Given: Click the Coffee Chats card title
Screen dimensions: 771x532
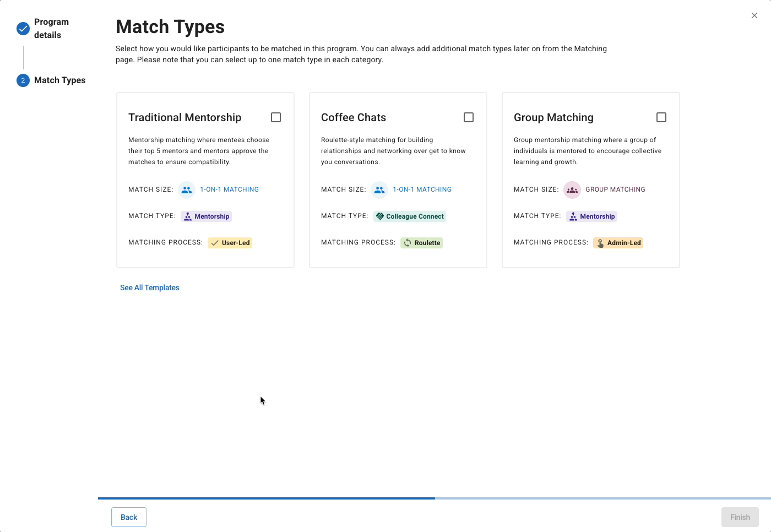Looking at the screenshot, I should pos(354,117).
